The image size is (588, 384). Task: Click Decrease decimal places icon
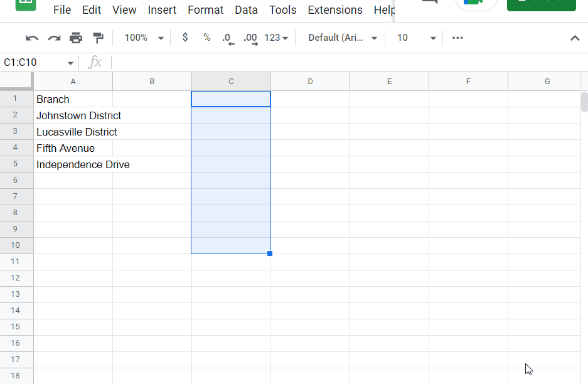tap(228, 38)
